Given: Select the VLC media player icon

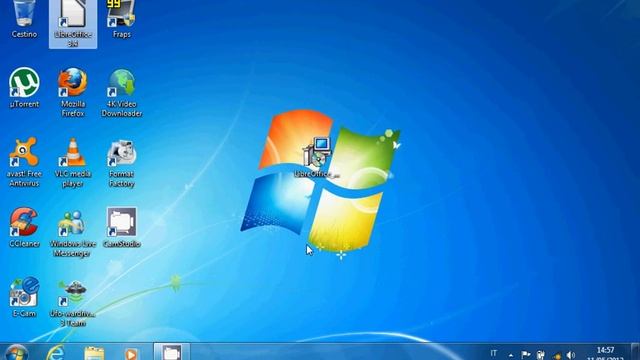Looking at the screenshot, I should [73, 162].
